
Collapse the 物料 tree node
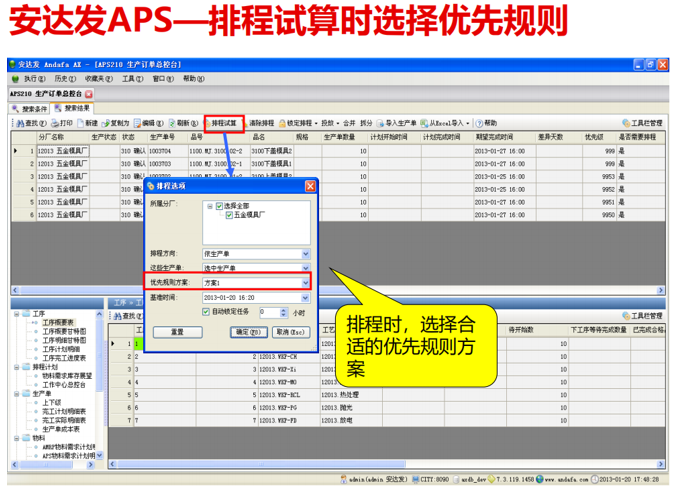17,438
